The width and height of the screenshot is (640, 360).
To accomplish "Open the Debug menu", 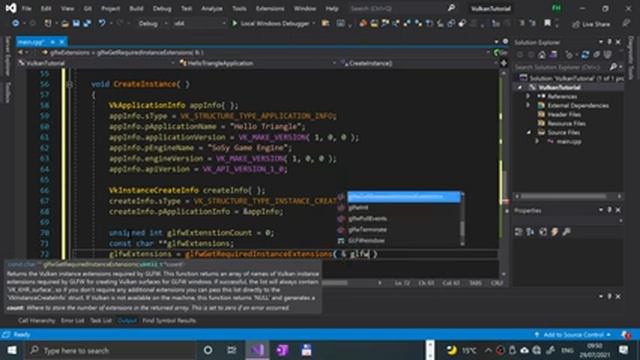I will 162,8.
